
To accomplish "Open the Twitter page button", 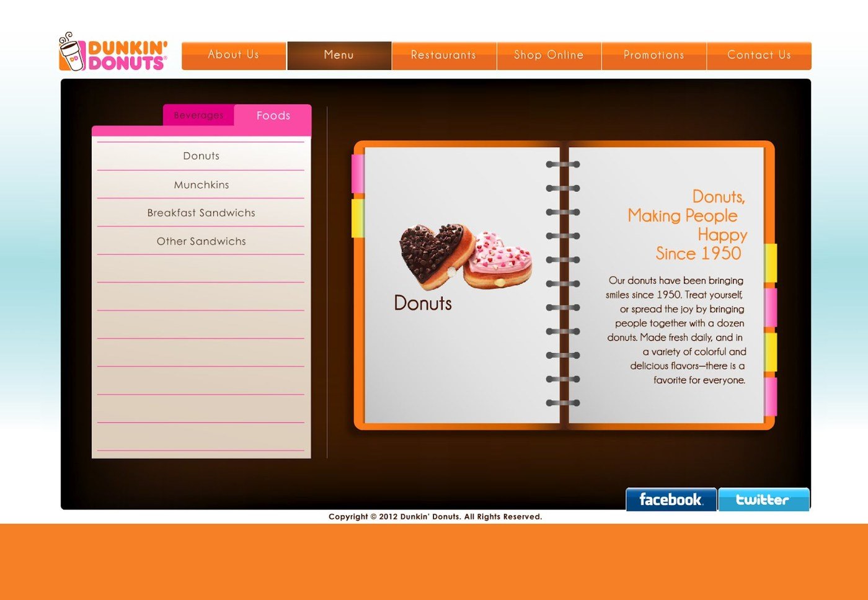I will 764,498.
